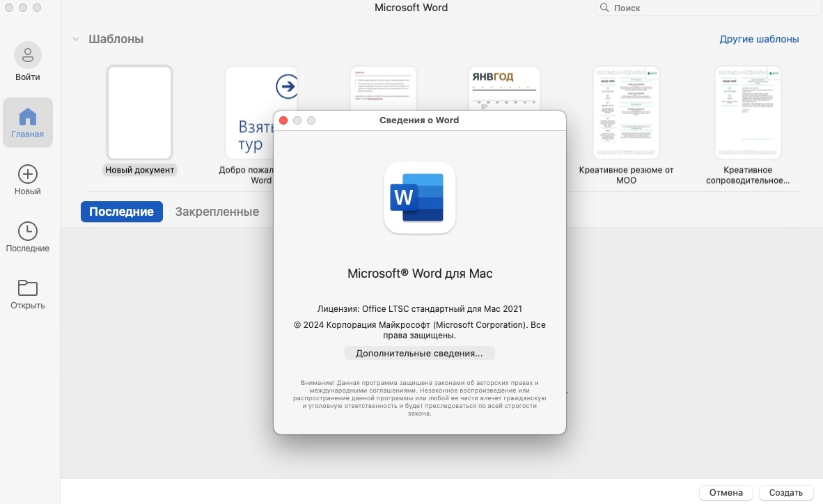823x504 pixels.
Task: Select the Креативное резюме от MOO template
Action: (626, 113)
